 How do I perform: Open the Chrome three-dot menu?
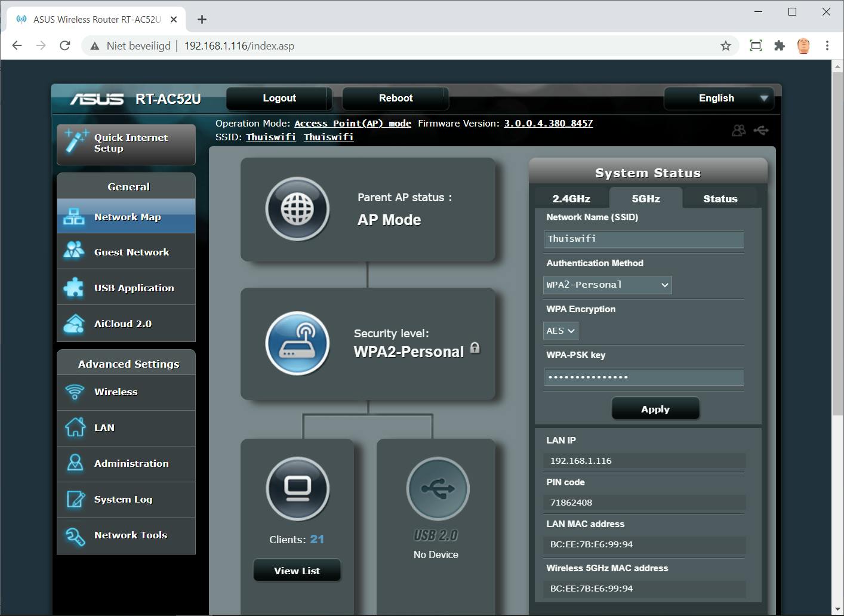827,46
